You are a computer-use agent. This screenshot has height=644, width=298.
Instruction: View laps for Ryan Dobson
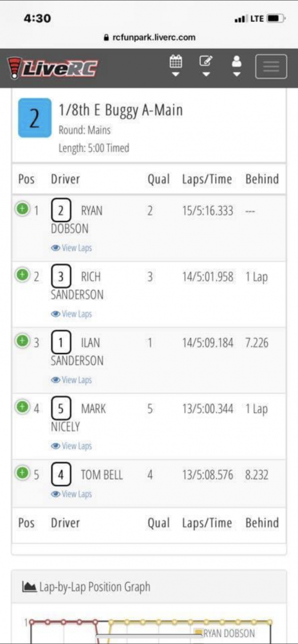(x=71, y=248)
